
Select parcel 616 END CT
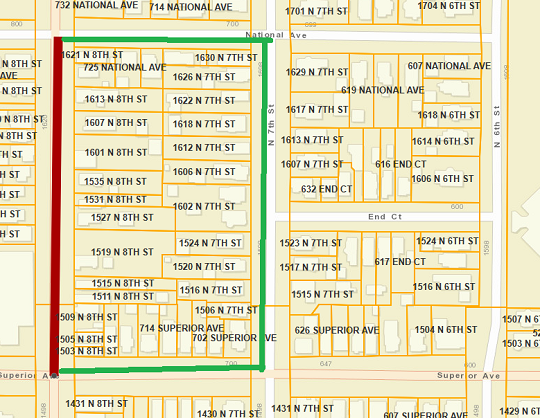[401, 164]
